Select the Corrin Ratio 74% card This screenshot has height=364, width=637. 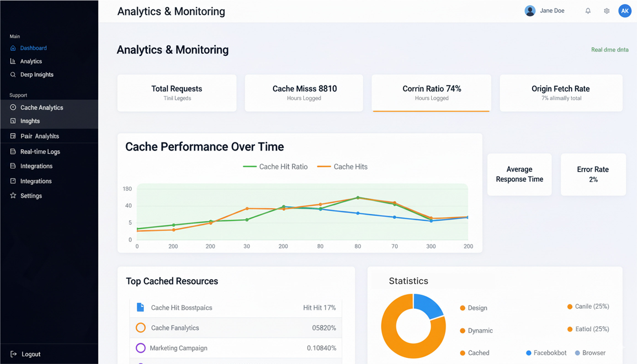(431, 93)
